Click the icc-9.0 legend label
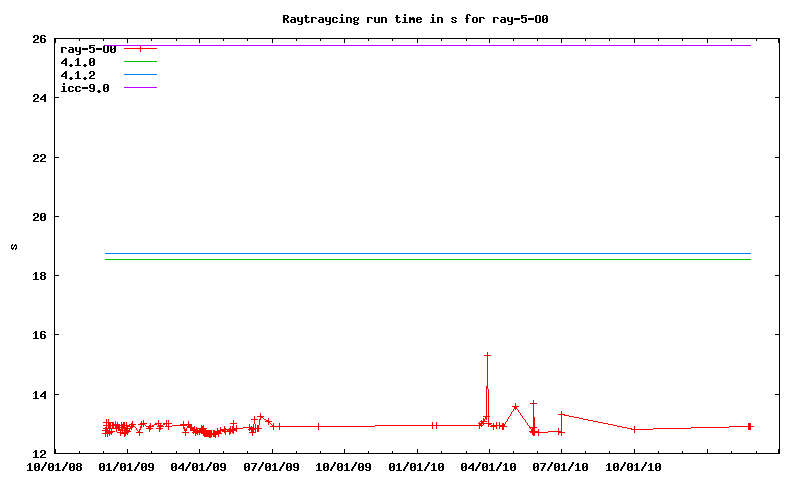This screenshot has width=800, height=480. pos(84,88)
